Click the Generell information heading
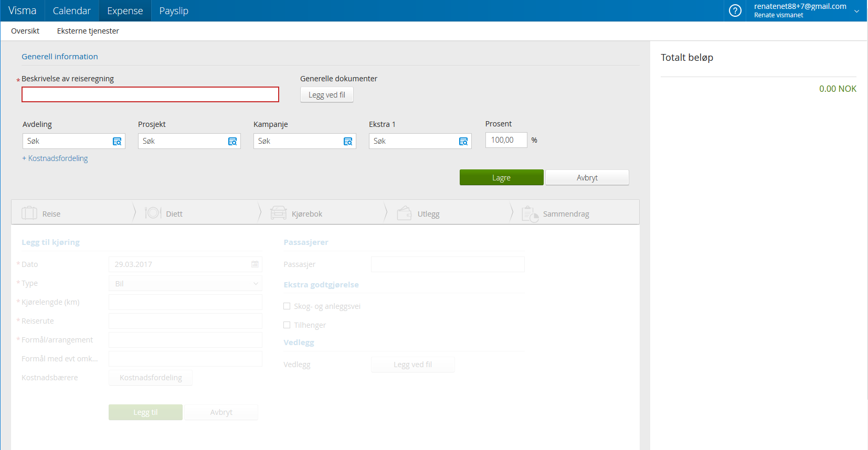868x450 pixels. 60,57
